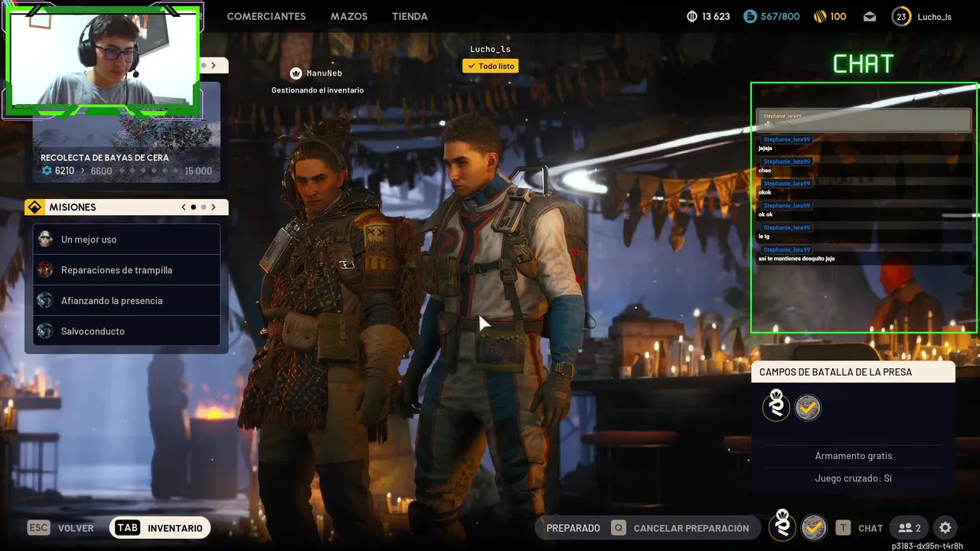Select first missions page dot
The width and height of the screenshot is (980, 551).
coord(194,207)
